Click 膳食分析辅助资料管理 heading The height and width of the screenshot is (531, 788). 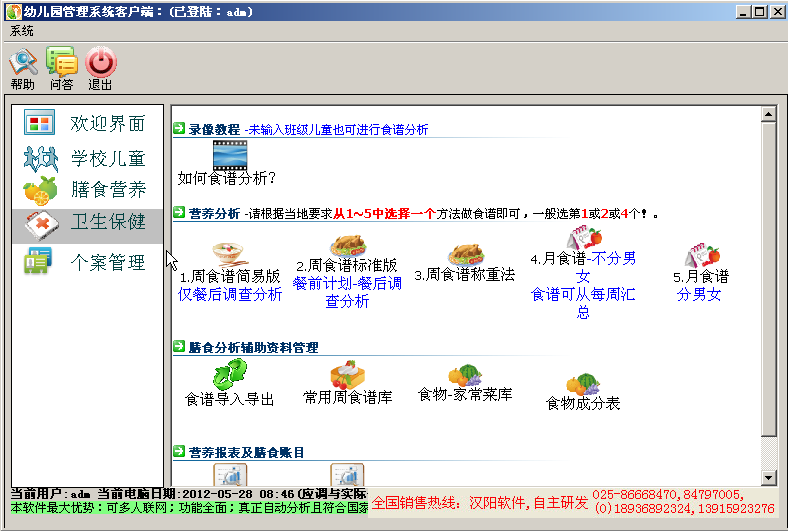pyautogui.click(x=253, y=347)
